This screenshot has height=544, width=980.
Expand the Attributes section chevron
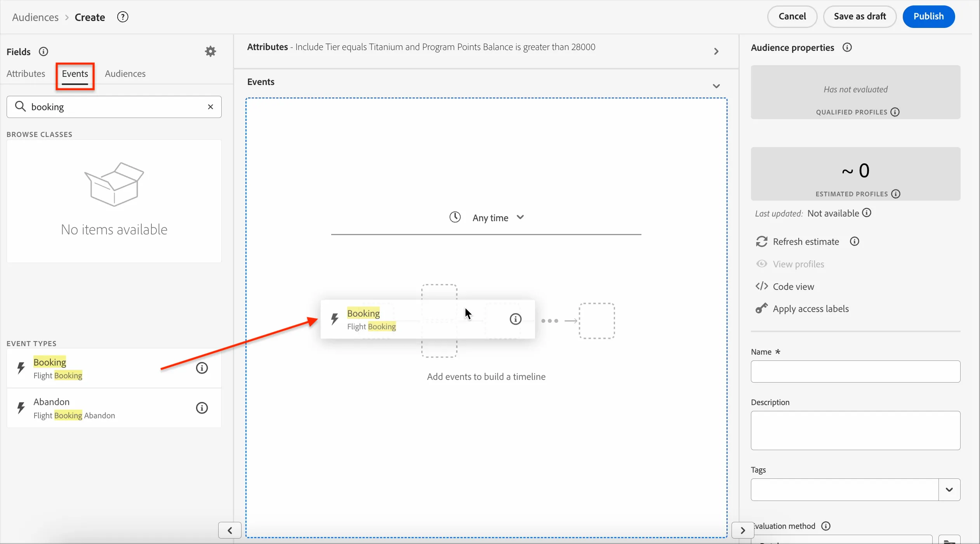click(x=716, y=52)
